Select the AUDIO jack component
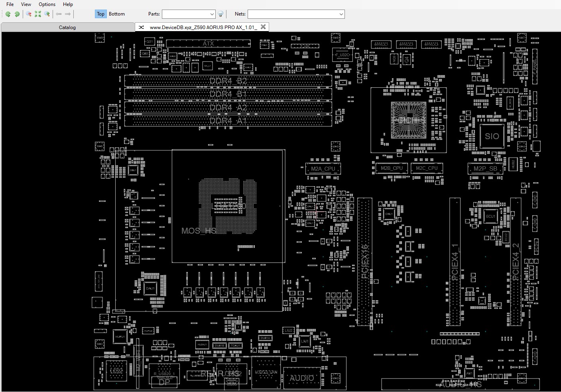 [302, 378]
